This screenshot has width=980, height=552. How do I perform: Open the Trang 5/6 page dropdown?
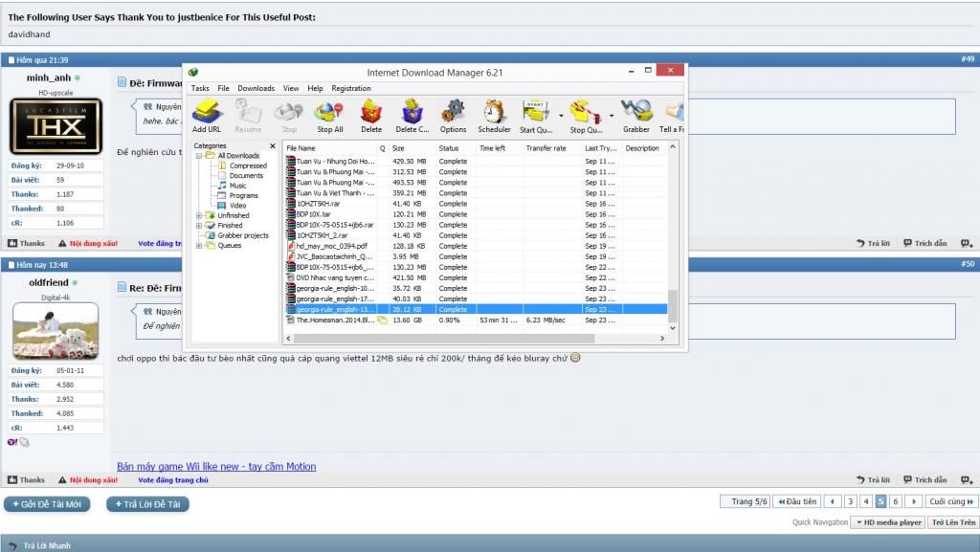pos(745,501)
